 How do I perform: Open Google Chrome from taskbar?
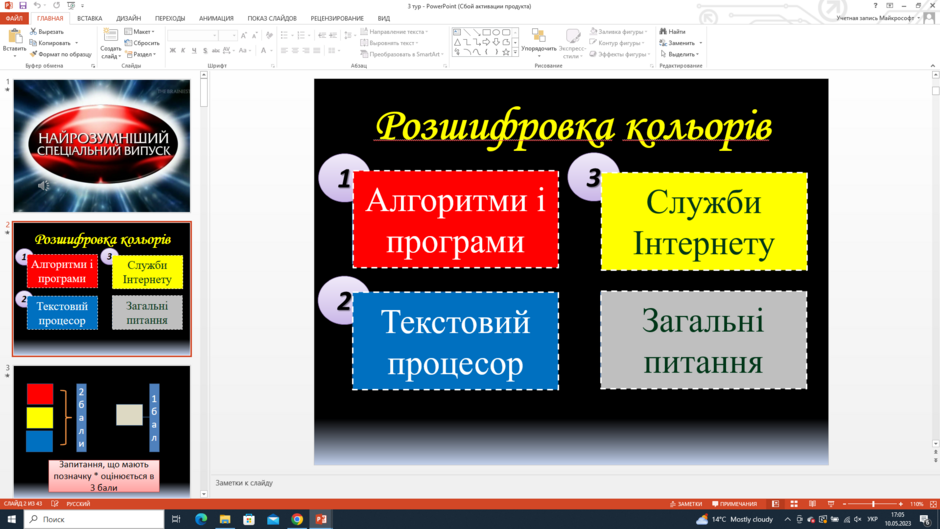297,519
